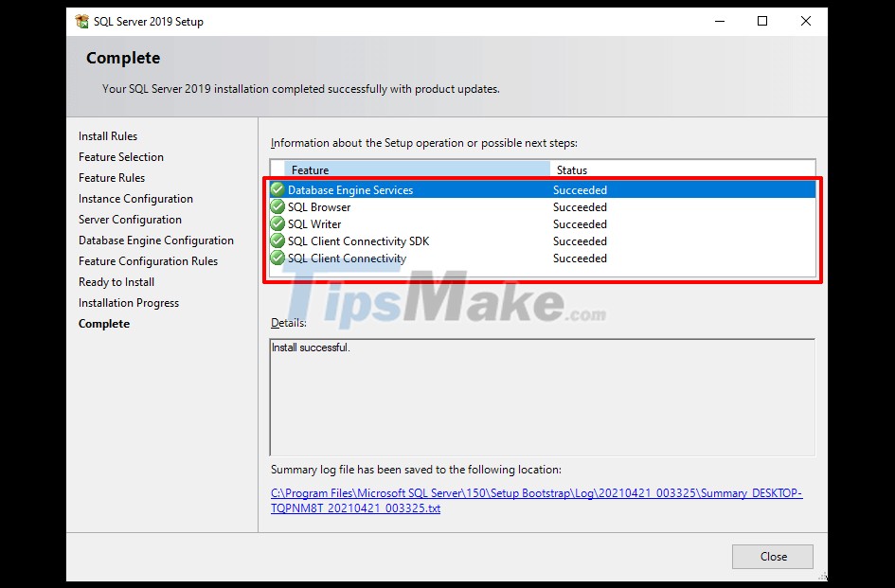Open the Feature Selection step
The width and height of the screenshot is (895, 588).
click(120, 156)
